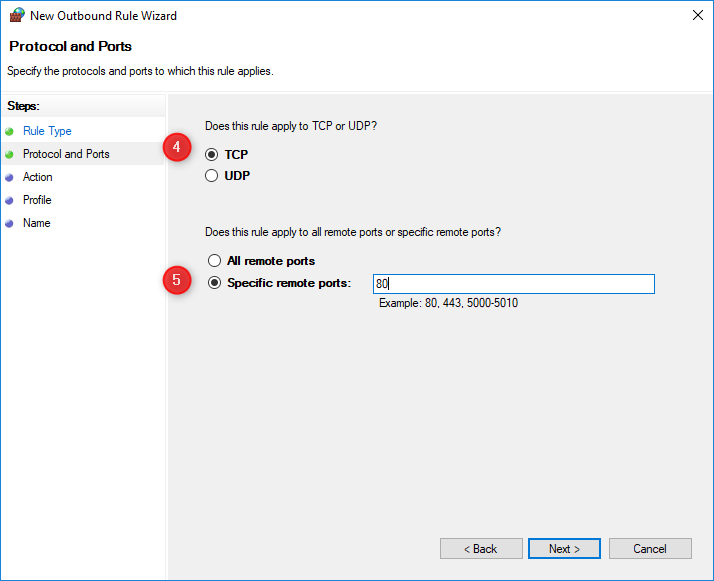
Task: Click the Next button
Action: pos(564,549)
